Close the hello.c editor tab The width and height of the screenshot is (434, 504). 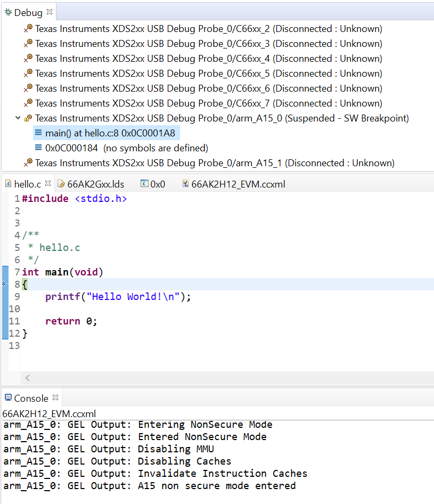(x=48, y=183)
